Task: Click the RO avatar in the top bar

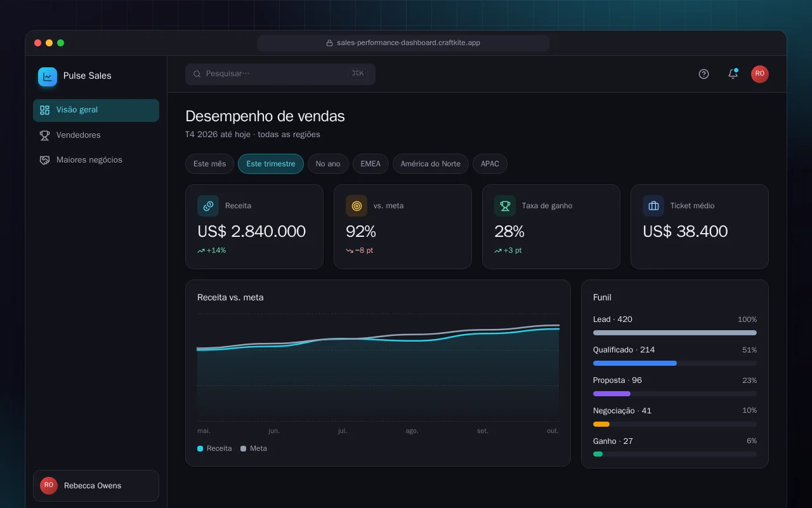Action: pyautogui.click(x=760, y=74)
